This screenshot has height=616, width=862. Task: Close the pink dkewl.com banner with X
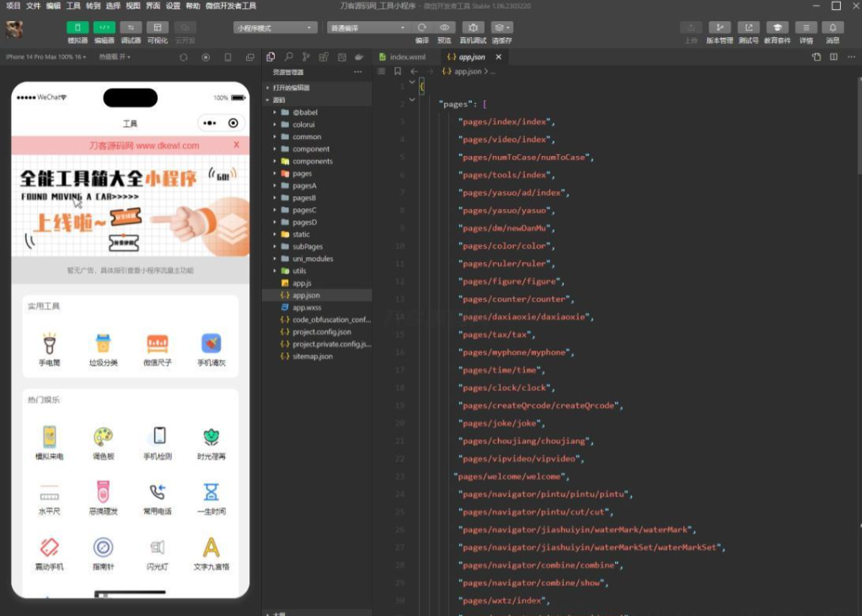pos(236,145)
